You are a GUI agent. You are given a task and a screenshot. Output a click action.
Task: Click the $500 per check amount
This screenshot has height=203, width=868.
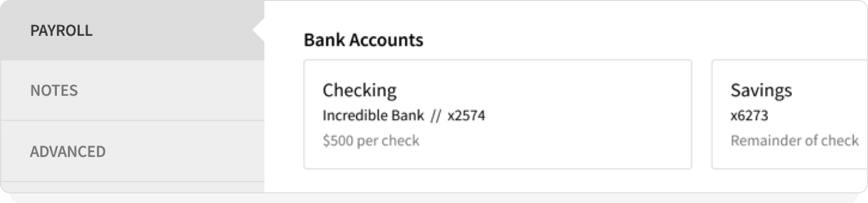[371, 141]
